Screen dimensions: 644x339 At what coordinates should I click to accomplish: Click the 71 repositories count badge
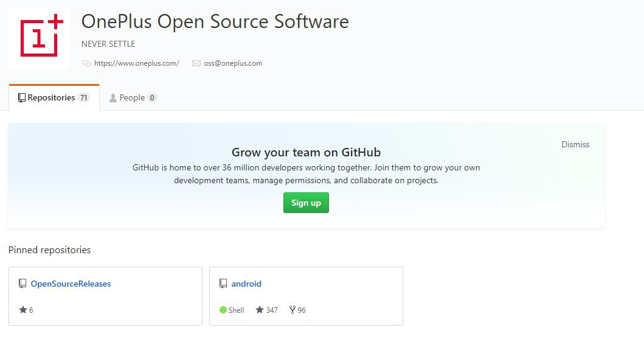84,98
